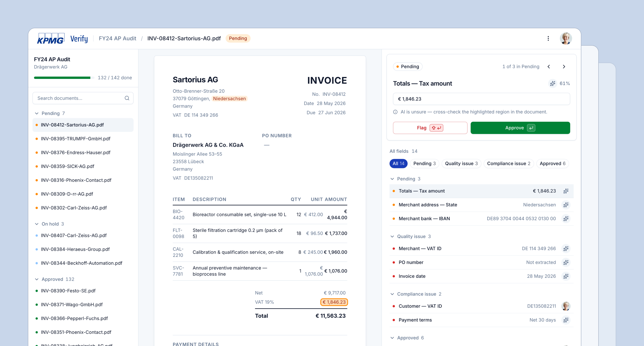This screenshot has height=346, width=644.
Task: Select the Merchant address — State field row
Action: (481, 205)
